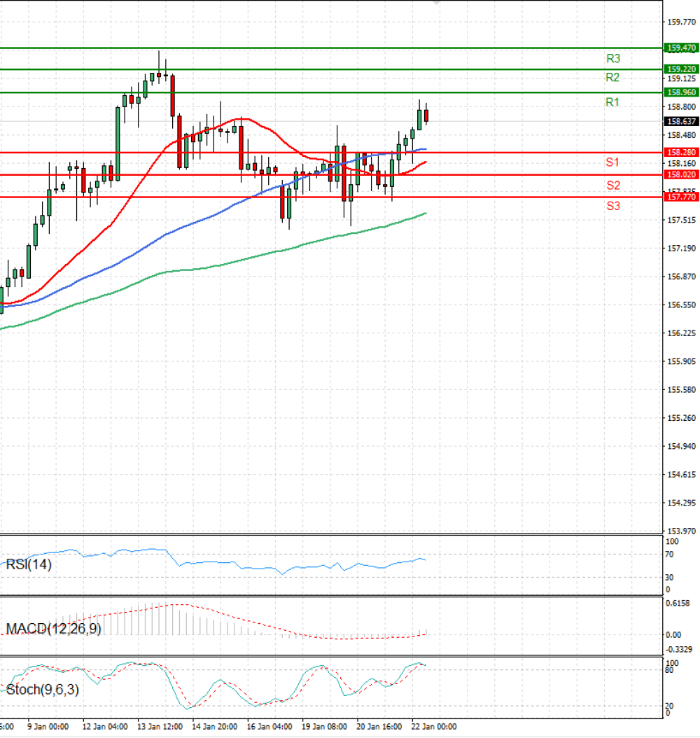Click the 159.220 green resistance tag
The width and height of the screenshot is (700, 738).
(681, 69)
